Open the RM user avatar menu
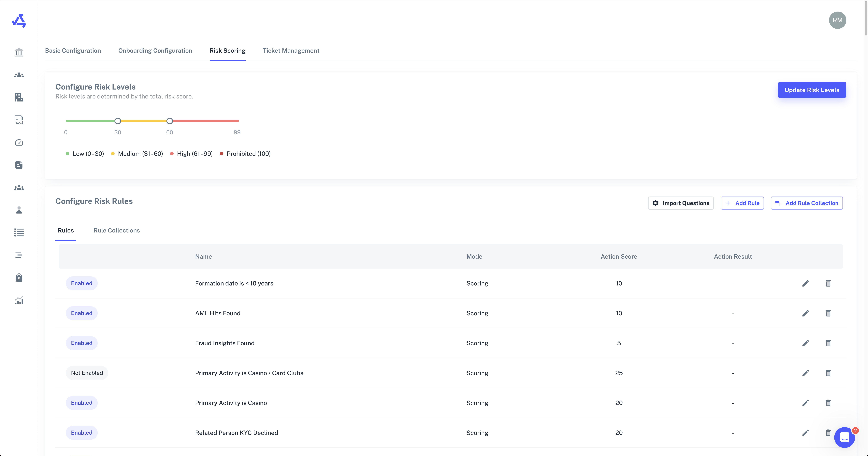This screenshot has height=456, width=868. (838, 20)
